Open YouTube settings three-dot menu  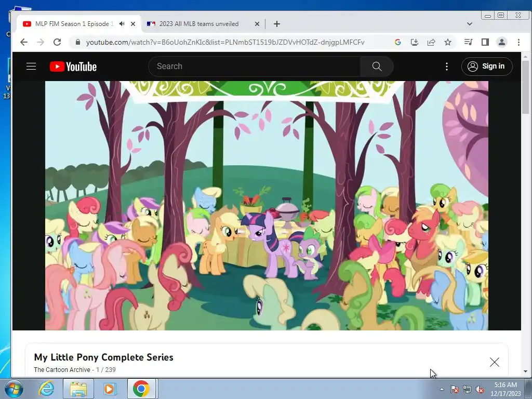(x=446, y=66)
